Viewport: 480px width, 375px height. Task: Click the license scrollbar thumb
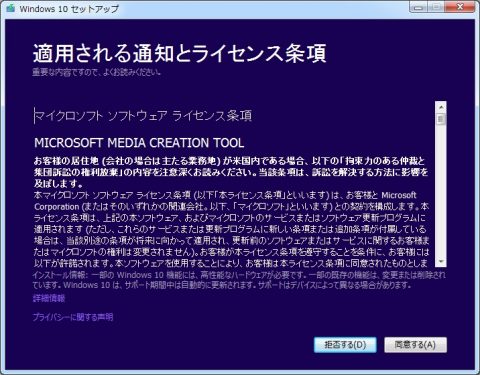click(x=441, y=119)
